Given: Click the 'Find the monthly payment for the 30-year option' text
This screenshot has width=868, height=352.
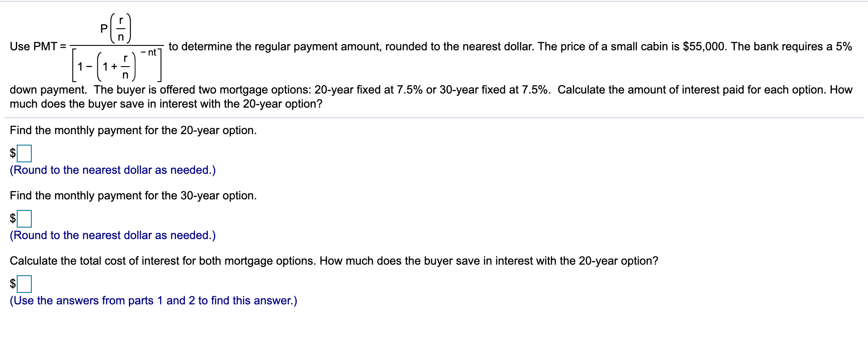Looking at the screenshot, I should coord(133,195).
